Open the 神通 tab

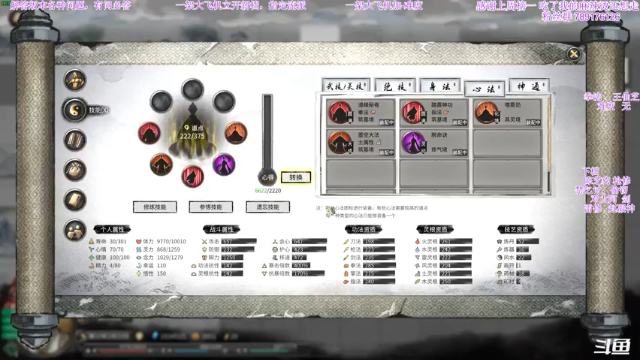point(529,86)
